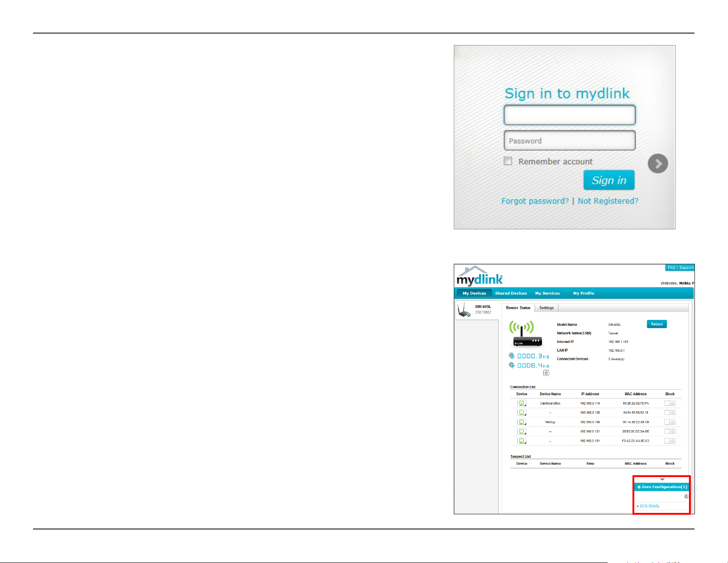Open the My Services menu tab
The width and height of the screenshot is (728, 563).
547,293
